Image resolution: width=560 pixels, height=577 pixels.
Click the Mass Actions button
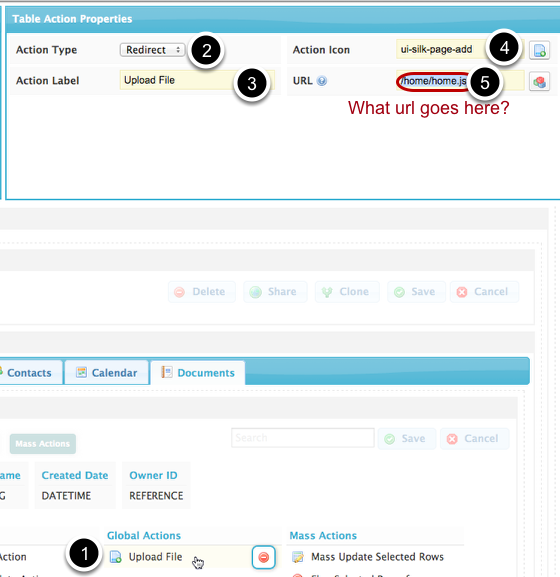point(43,444)
